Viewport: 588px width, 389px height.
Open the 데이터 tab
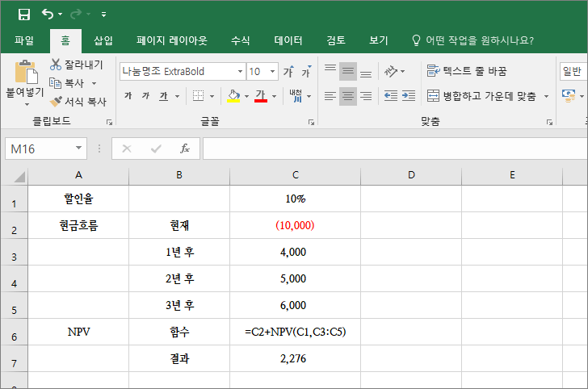[288, 40]
